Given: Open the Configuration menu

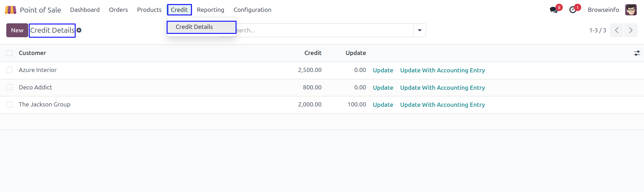Looking at the screenshot, I should (x=252, y=10).
